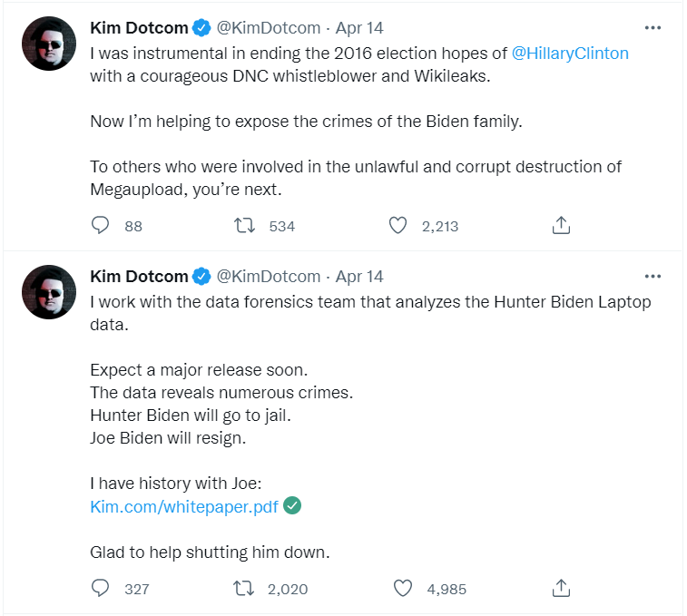687x616 pixels.
Task: Open Kim Dotcom's profile name in first tweet
Action: pos(138,28)
